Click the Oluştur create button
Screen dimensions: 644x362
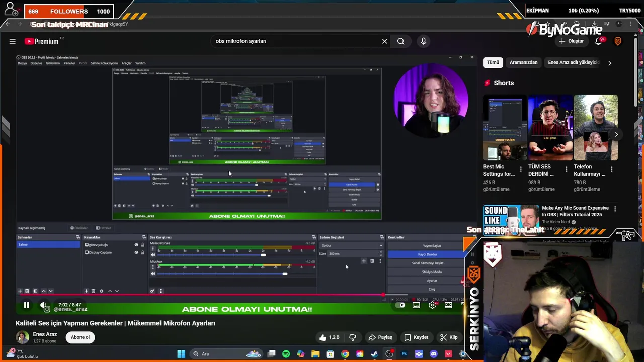coord(571,41)
